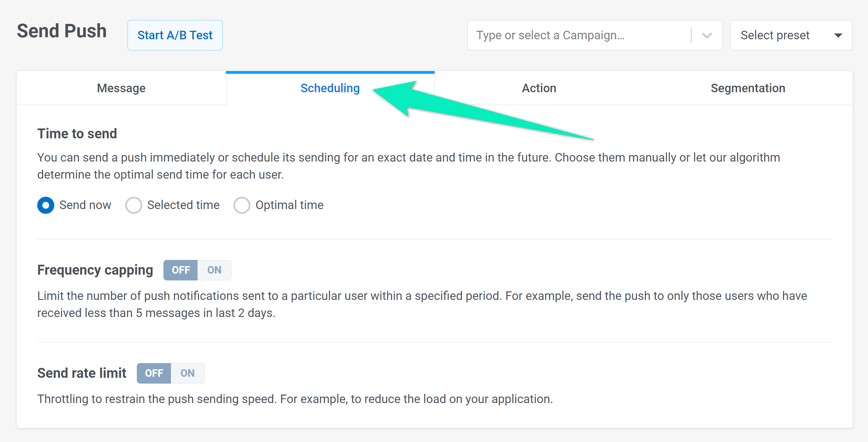The image size is (868, 442).
Task: Open the Scheduling tab
Action: click(330, 88)
